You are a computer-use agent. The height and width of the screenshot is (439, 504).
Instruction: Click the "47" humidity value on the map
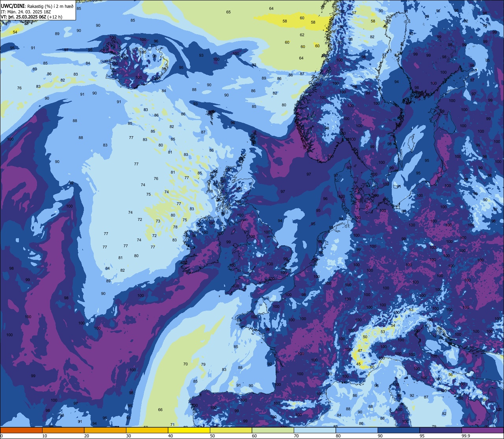coord(360,350)
